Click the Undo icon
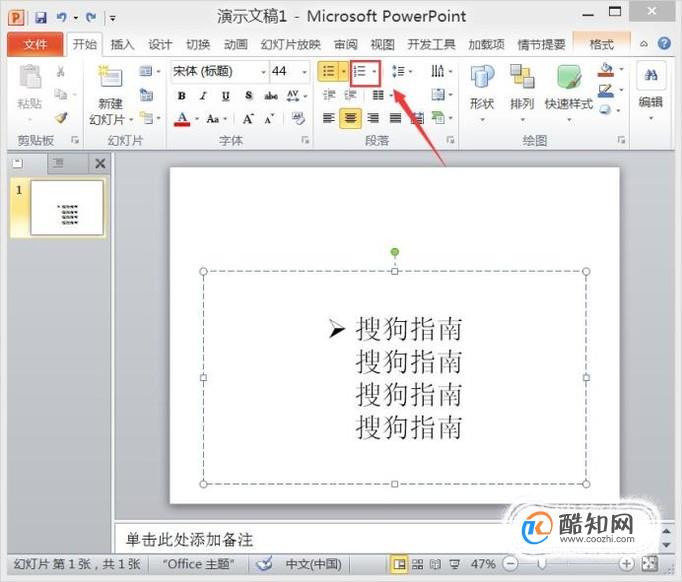The image size is (682, 582). click(61, 17)
